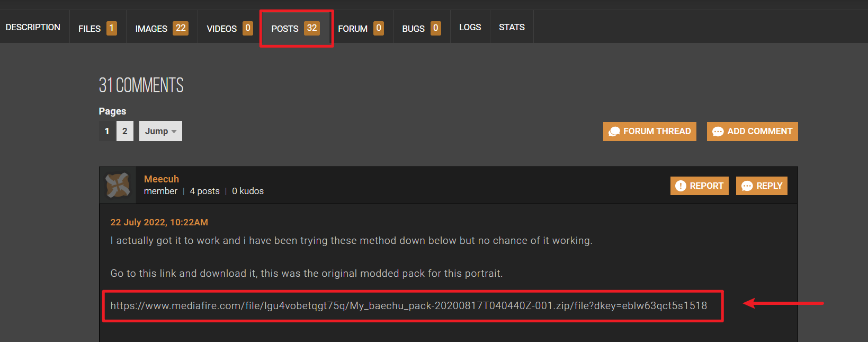The image size is (868, 342).
Task: Click the Posts count badge 32
Action: pyautogui.click(x=312, y=28)
